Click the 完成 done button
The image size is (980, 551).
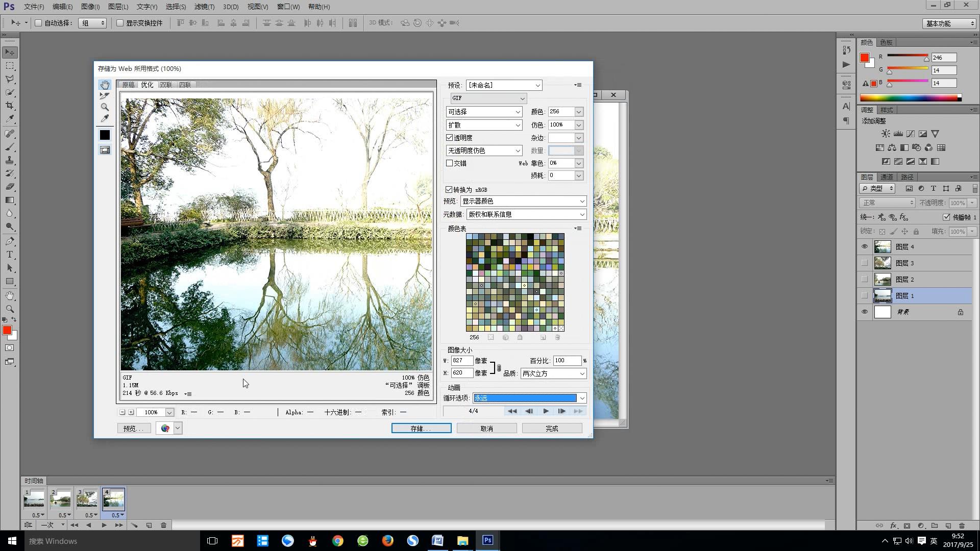[x=552, y=429]
